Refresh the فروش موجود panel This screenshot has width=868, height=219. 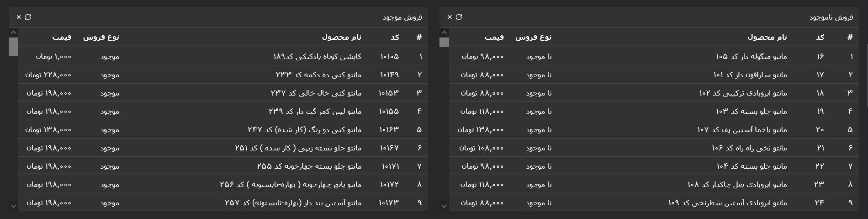point(28,17)
